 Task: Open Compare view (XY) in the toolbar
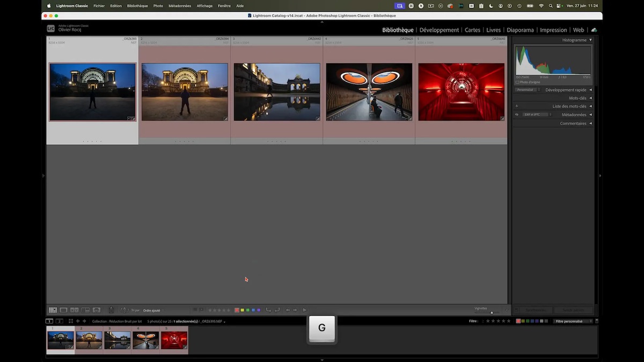tap(74, 310)
